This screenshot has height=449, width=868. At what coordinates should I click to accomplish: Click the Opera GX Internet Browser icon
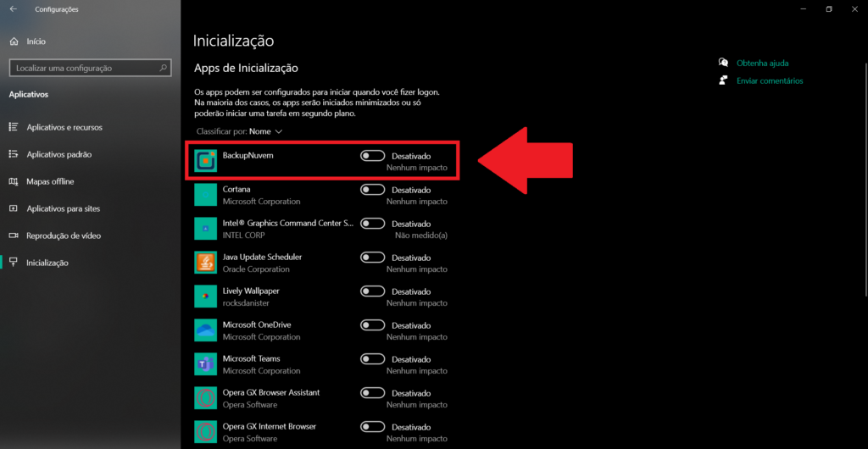(x=205, y=432)
